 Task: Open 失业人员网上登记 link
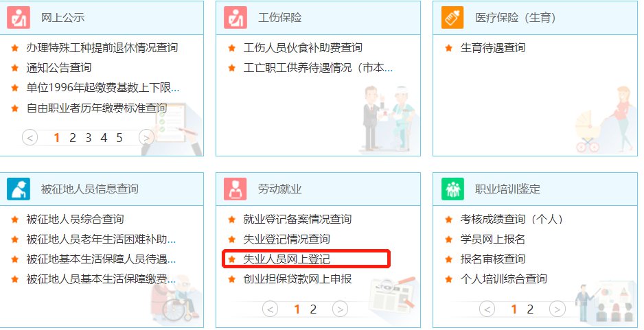coord(287,259)
